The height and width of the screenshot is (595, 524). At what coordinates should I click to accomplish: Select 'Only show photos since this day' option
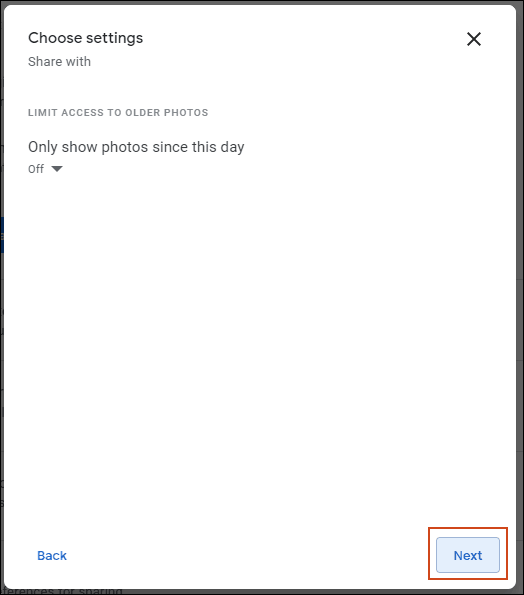coord(136,147)
